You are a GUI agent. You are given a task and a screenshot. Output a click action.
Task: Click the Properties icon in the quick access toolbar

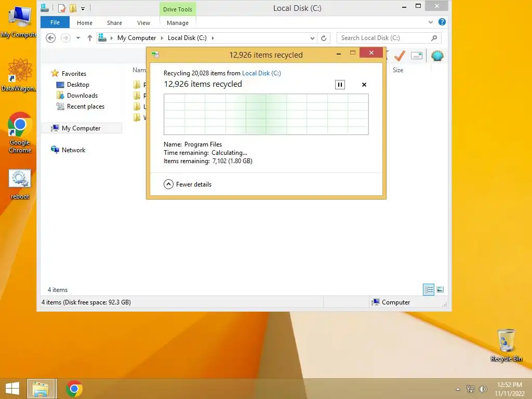(62, 8)
